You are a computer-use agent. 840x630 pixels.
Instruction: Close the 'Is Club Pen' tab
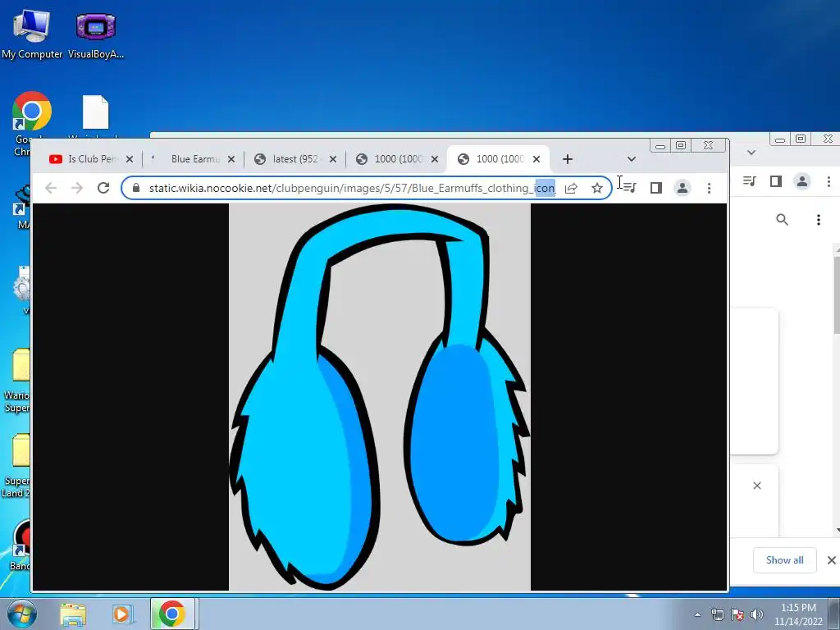pos(129,159)
